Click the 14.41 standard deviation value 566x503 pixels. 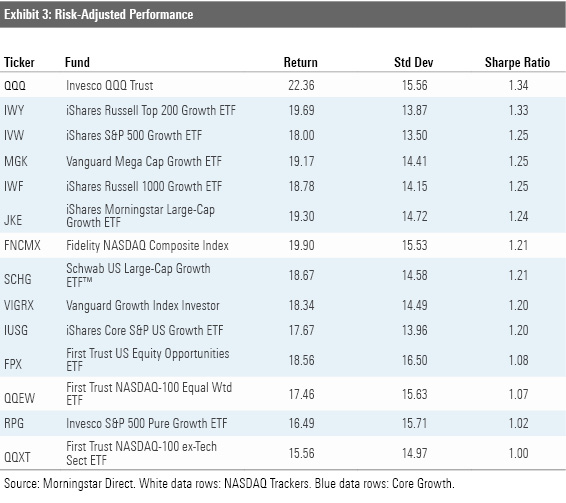(x=415, y=161)
